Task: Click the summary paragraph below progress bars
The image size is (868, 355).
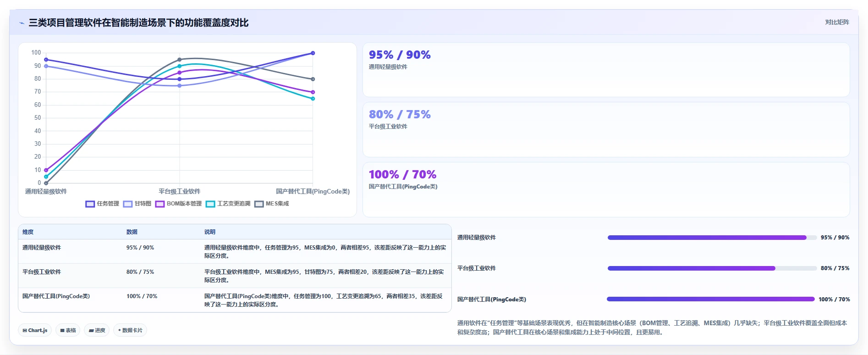Action: 652,327
